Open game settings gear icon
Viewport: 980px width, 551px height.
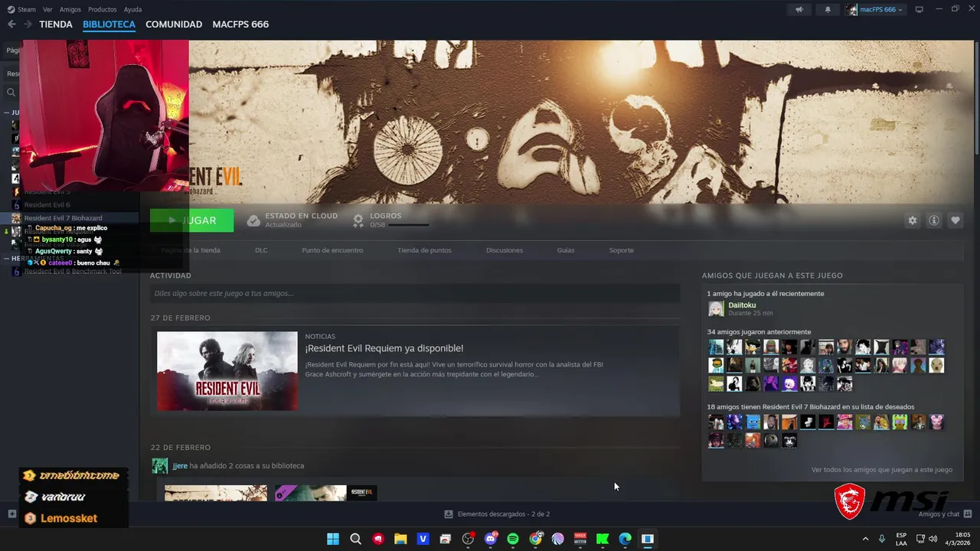(x=912, y=220)
